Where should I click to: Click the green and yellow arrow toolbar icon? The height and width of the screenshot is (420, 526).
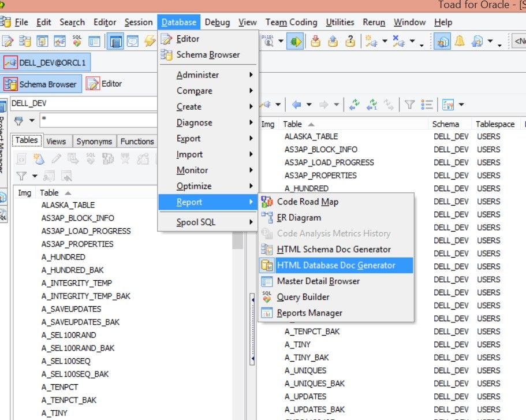(295, 41)
